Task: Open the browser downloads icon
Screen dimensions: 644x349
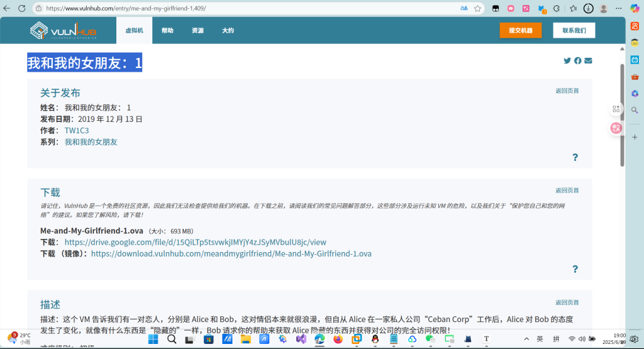Action: (x=588, y=9)
